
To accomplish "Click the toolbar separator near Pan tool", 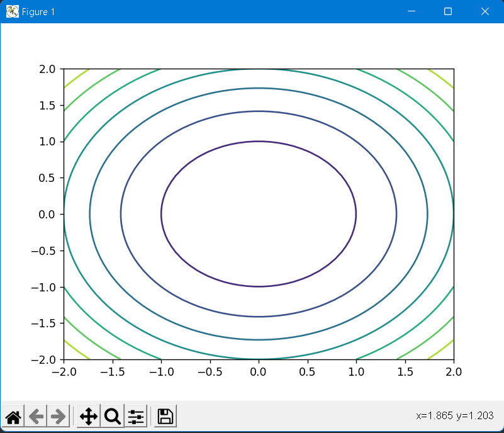I will (x=74, y=417).
